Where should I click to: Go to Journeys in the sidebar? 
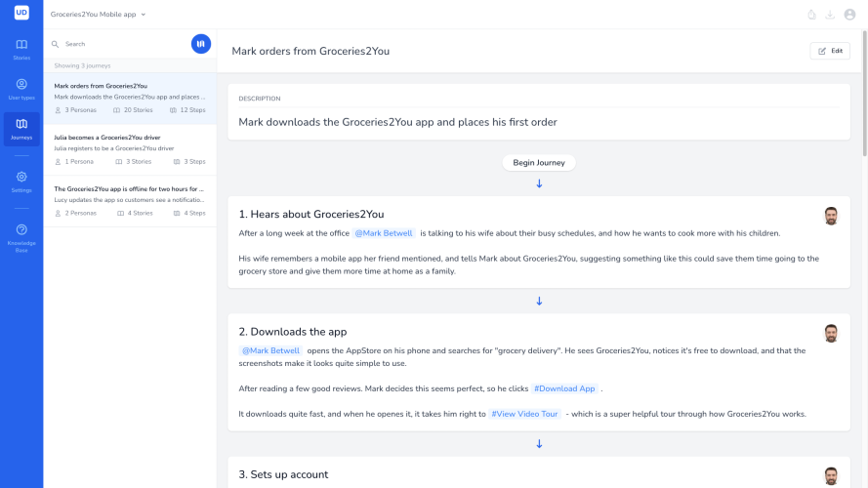coord(21,129)
